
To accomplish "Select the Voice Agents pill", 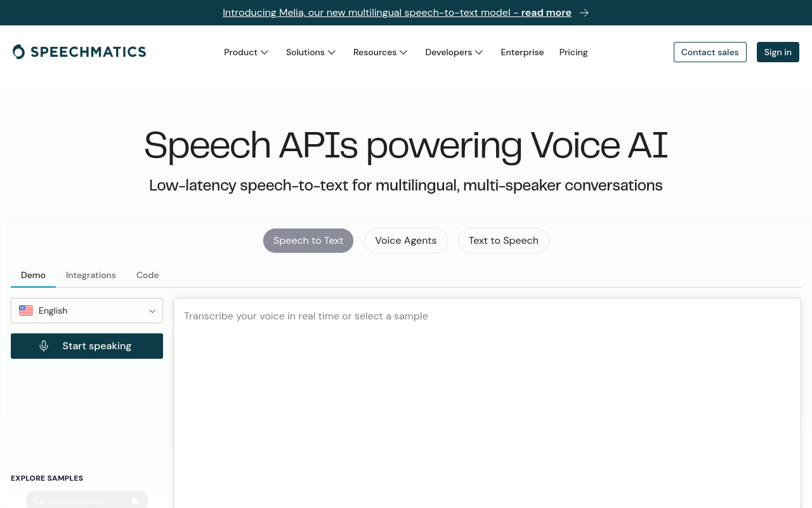I will (406, 241).
